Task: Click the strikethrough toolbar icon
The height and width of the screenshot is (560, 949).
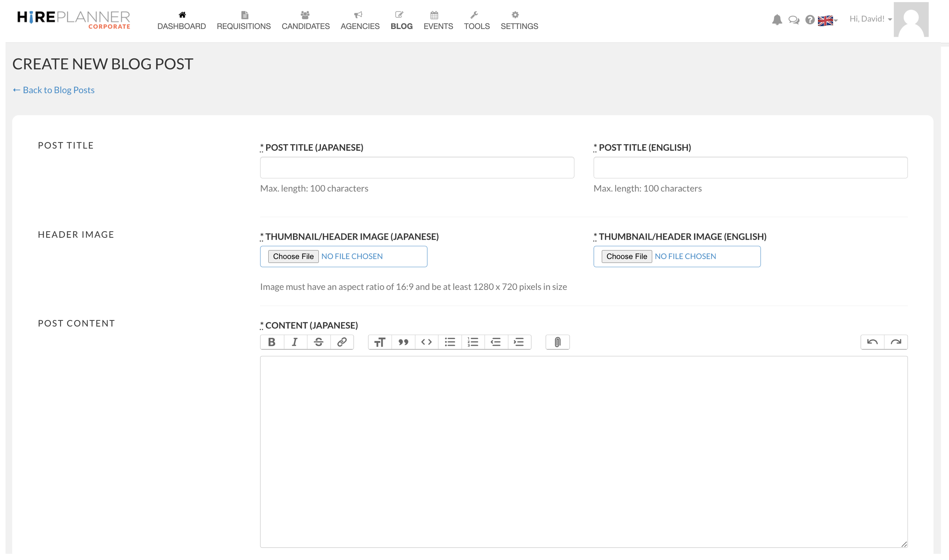Action: point(319,342)
